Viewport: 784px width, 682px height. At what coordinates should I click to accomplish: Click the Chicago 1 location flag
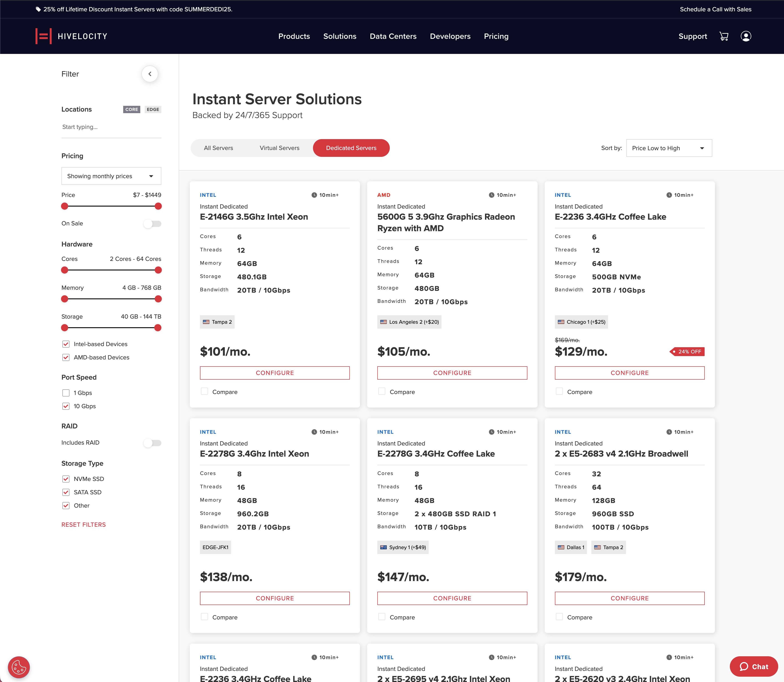pyautogui.click(x=561, y=322)
